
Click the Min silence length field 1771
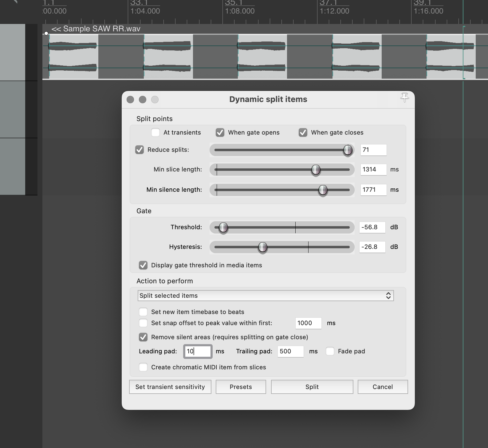(x=373, y=190)
